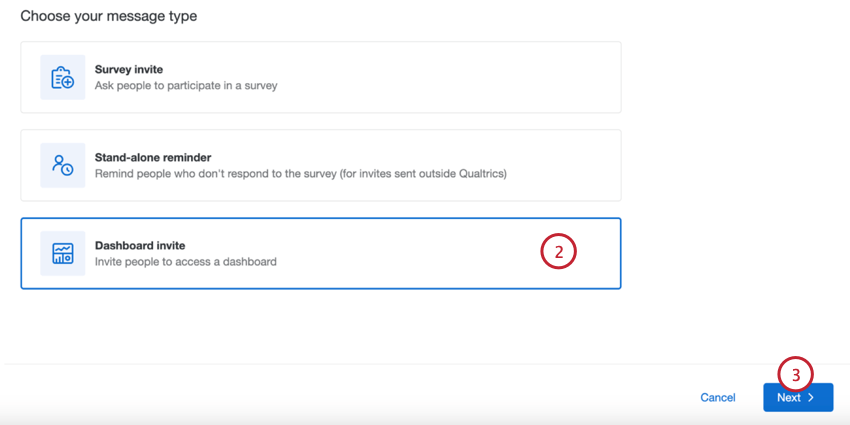The height and width of the screenshot is (425, 850).
Task: Click empty right area of Survey invite card
Action: point(500,77)
